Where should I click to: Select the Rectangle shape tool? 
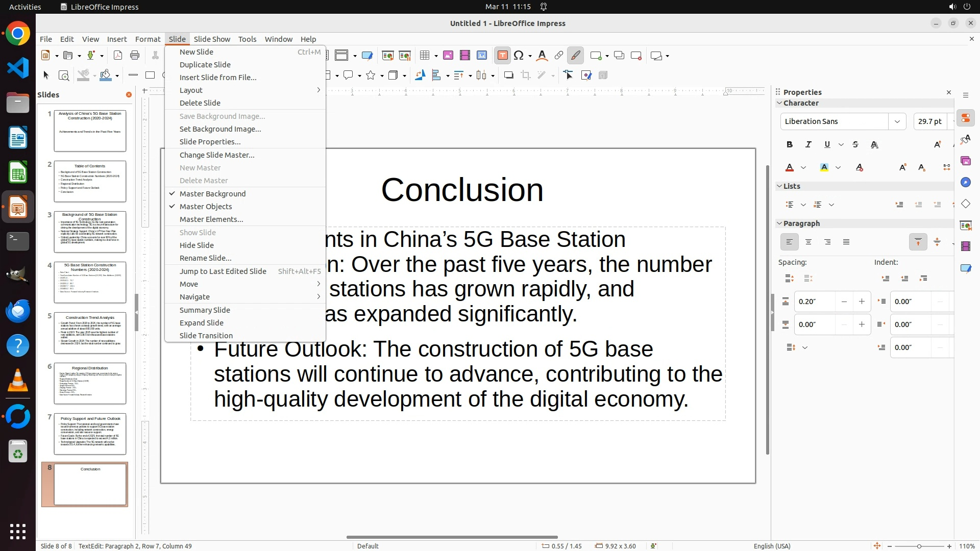point(150,76)
